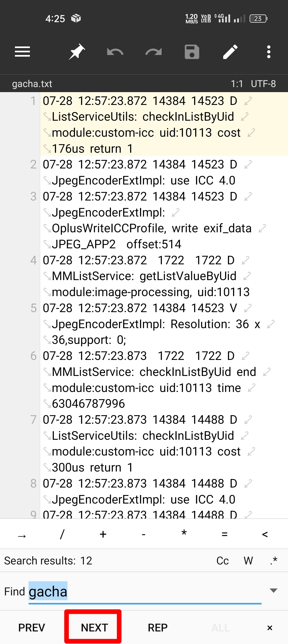Open the UTF-8 encoding selector

tap(263, 84)
